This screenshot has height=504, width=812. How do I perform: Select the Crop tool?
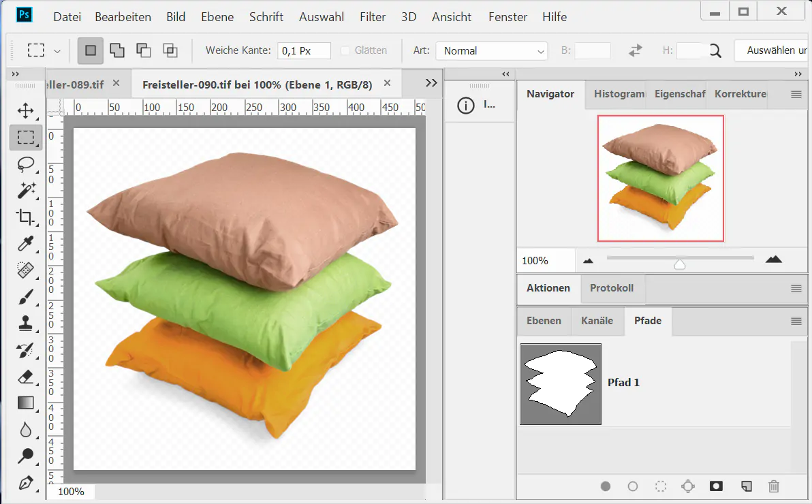[25, 217]
